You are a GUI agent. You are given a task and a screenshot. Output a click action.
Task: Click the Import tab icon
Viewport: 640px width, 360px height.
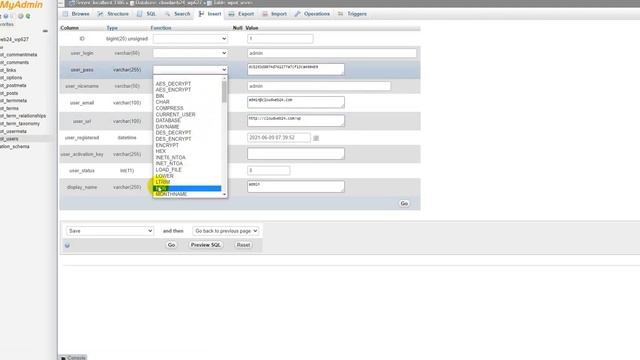click(x=265, y=14)
